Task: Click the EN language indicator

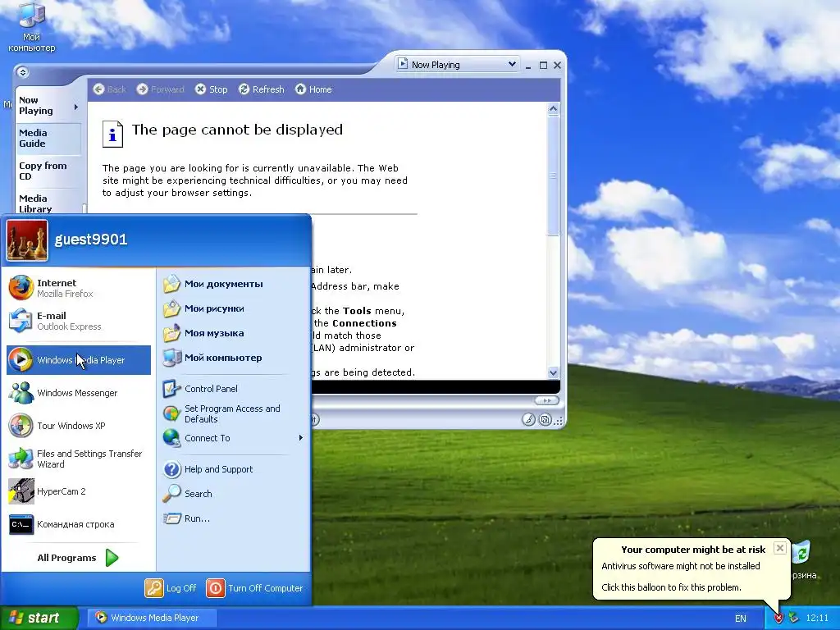Action: pos(741,619)
